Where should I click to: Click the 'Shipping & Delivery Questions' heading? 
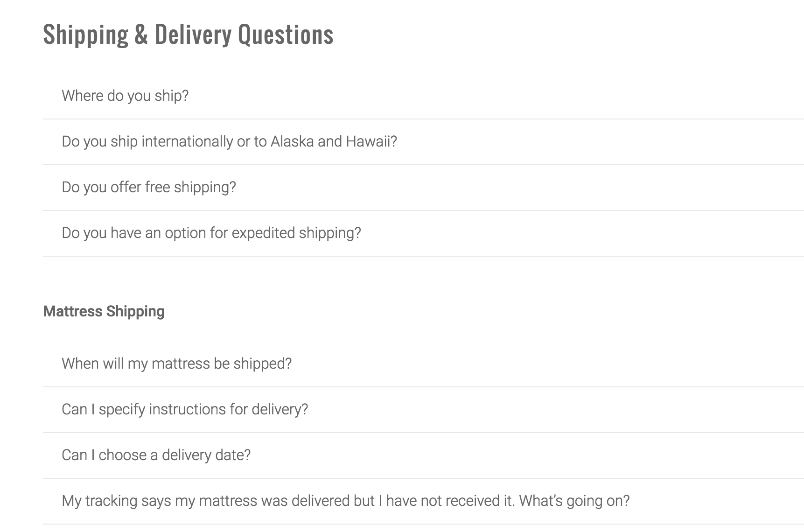pos(188,35)
